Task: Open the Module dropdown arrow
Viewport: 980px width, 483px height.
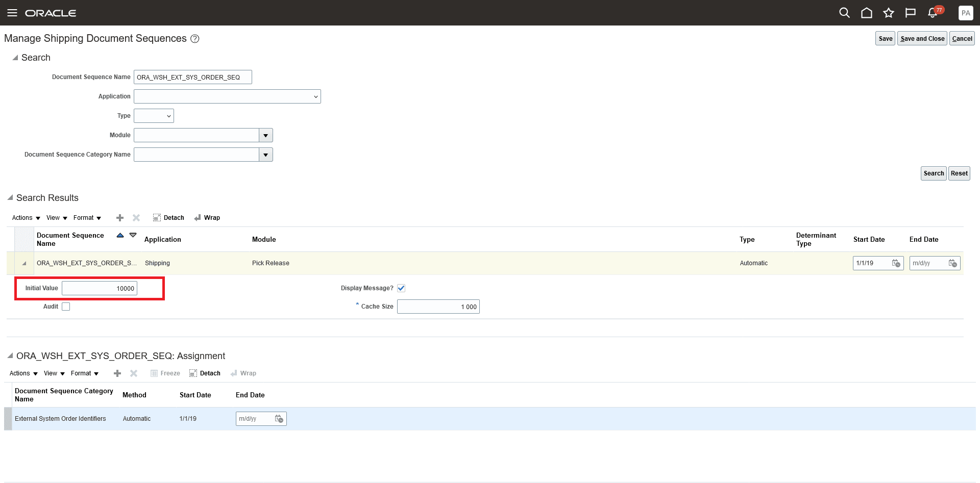Action: (266, 135)
